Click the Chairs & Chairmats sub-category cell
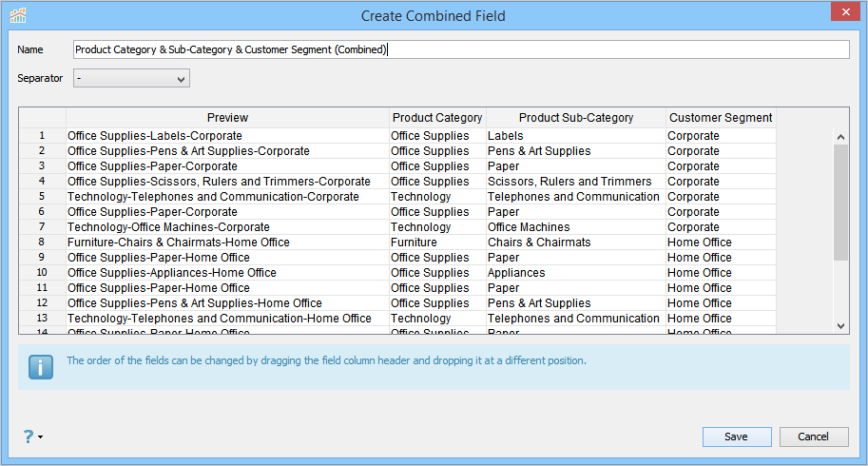The image size is (868, 466). (539, 243)
